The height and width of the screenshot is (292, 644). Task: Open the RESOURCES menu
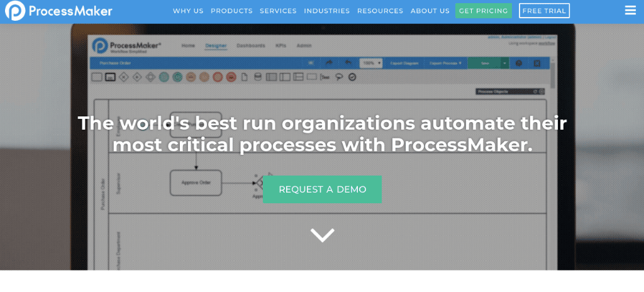click(x=380, y=11)
